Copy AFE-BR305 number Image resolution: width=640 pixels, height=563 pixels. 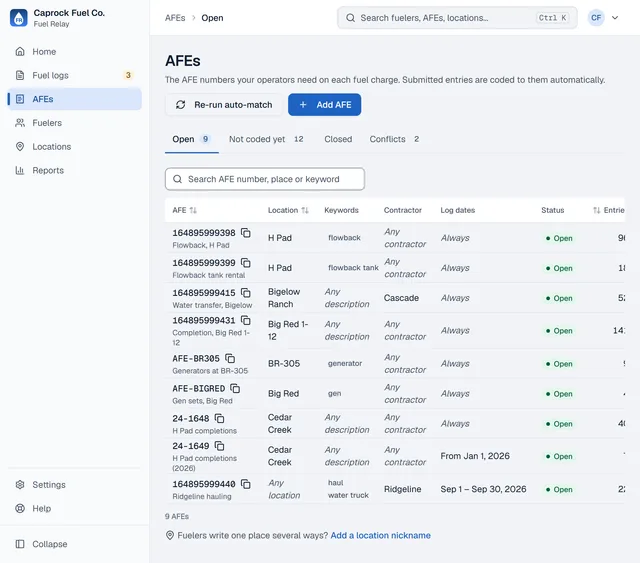pos(230,358)
